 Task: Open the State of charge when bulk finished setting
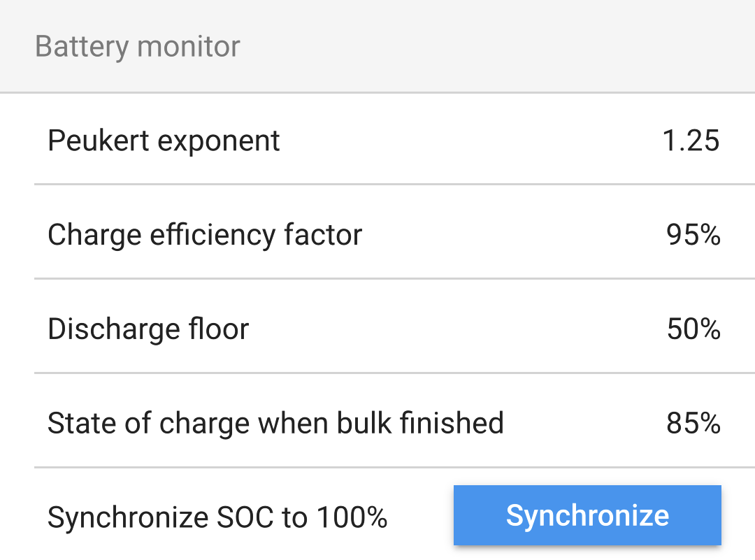377,422
